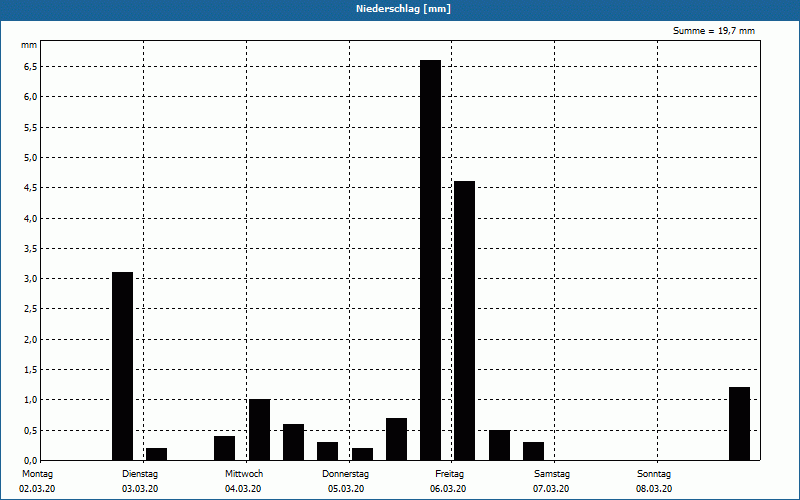Click the y-axis value '6,0'
Screen dimensions: 800x500
tap(31, 97)
